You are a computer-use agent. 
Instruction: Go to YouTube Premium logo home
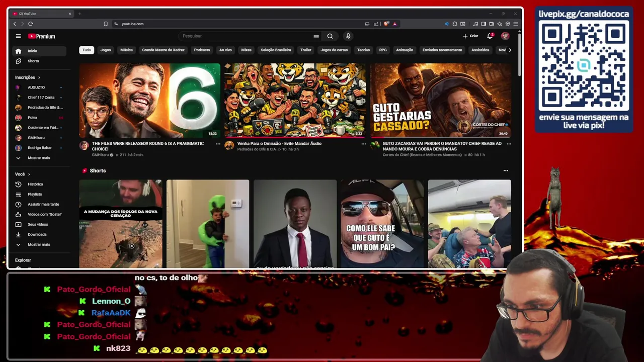(x=42, y=36)
